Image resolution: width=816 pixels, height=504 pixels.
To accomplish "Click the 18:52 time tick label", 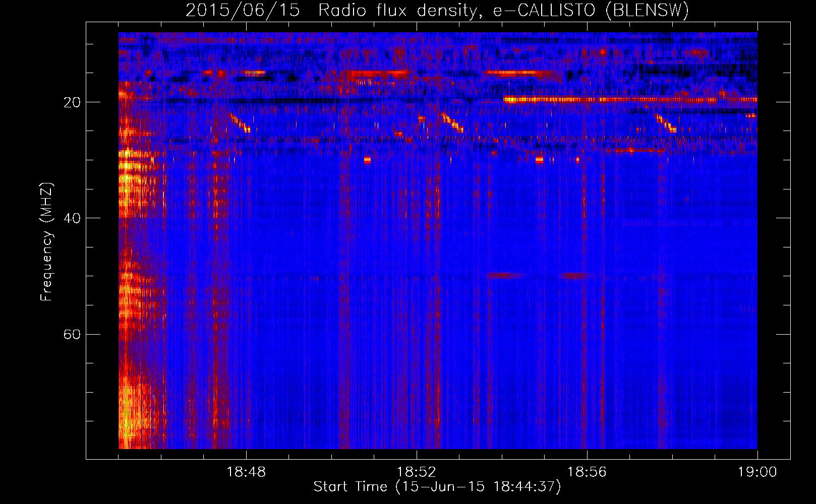I will (417, 472).
